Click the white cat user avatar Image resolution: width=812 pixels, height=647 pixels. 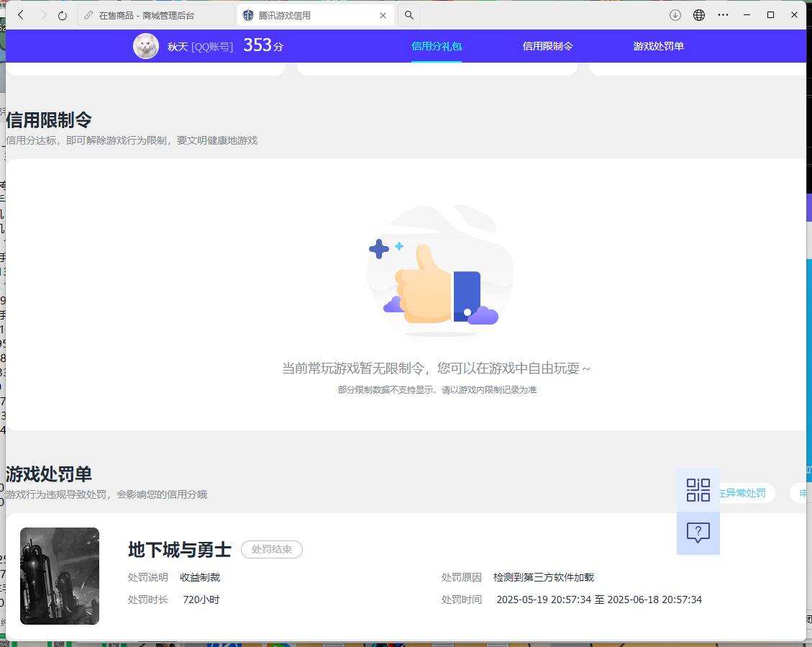146,46
